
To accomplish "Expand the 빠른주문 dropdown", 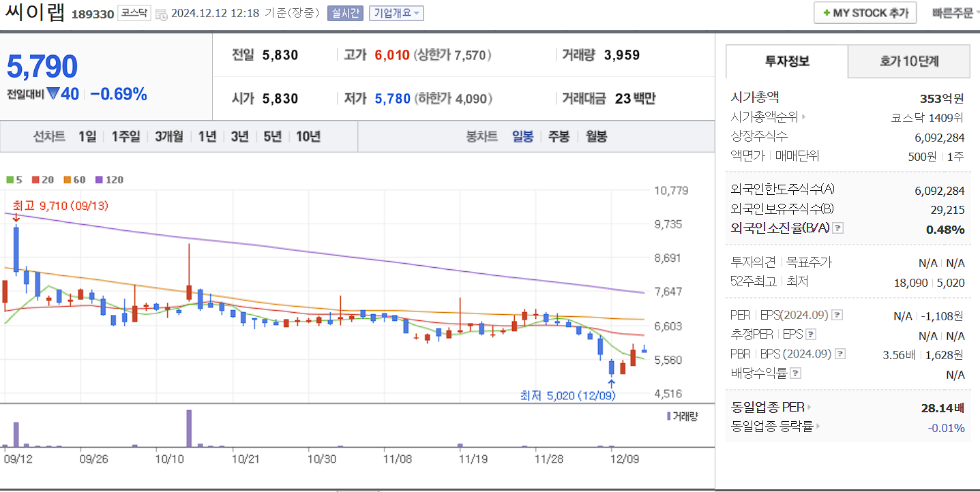I will (x=955, y=12).
